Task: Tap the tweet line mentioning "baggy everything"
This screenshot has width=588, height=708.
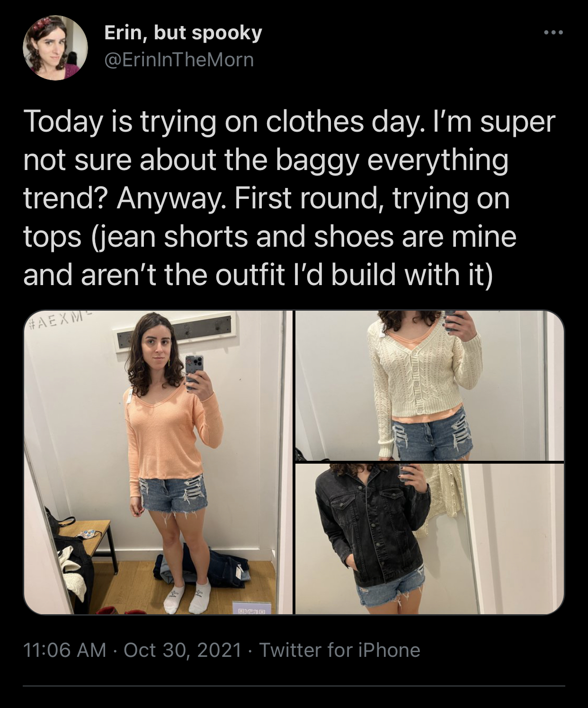Action: [266, 160]
